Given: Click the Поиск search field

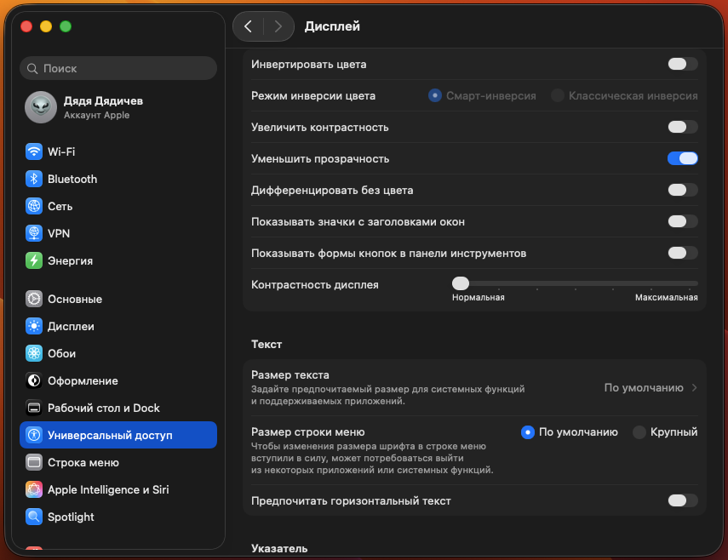Looking at the screenshot, I should [x=118, y=68].
